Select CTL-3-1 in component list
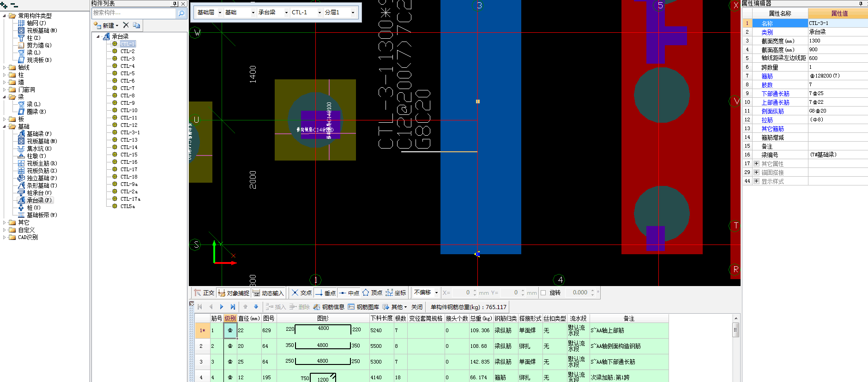This screenshot has height=382, width=868. click(x=130, y=132)
